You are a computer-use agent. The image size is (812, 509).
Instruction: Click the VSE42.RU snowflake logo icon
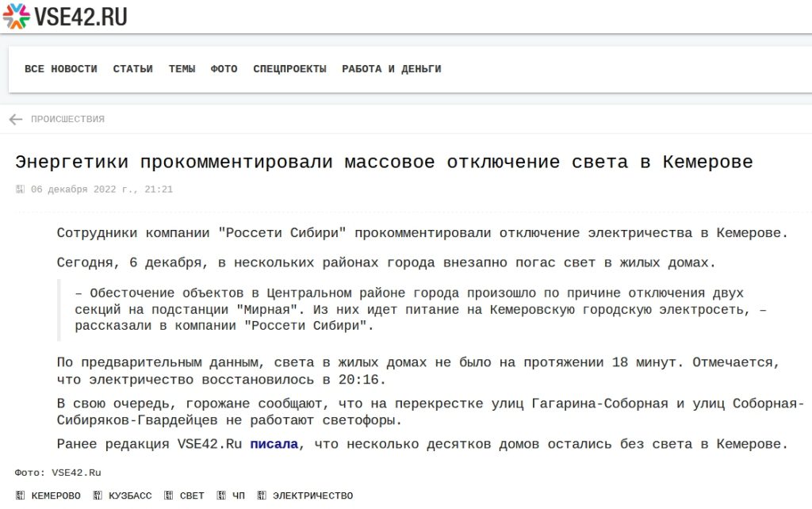pyautogui.click(x=17, y=16)
